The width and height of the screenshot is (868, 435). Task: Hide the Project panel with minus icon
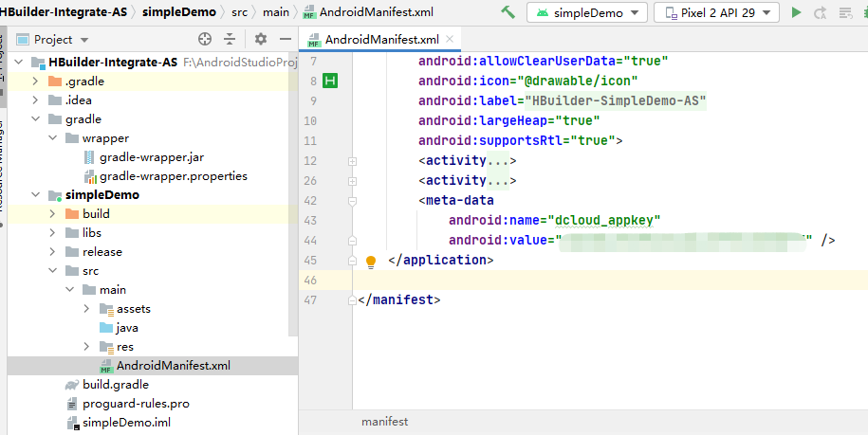tap(286, 39)
